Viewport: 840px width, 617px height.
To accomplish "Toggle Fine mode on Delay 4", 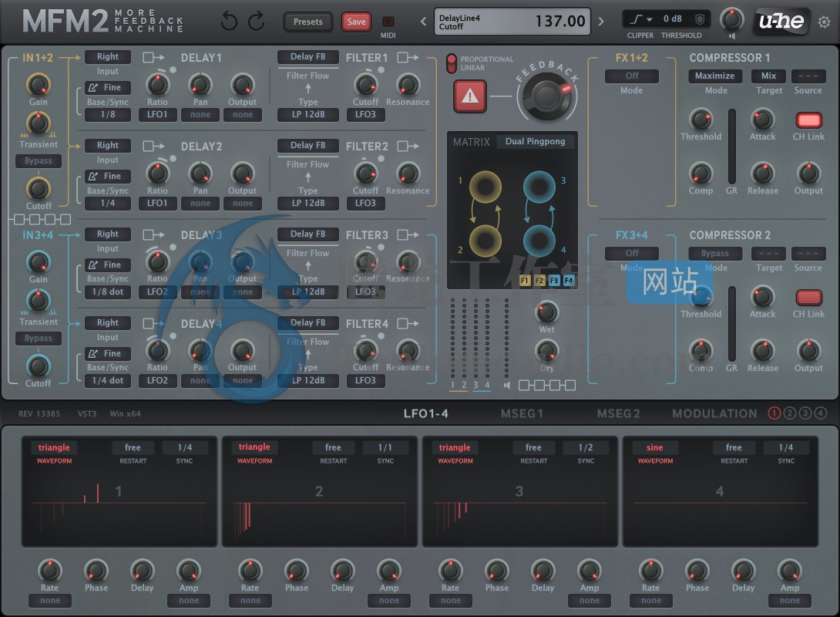I will click(108, 353).
